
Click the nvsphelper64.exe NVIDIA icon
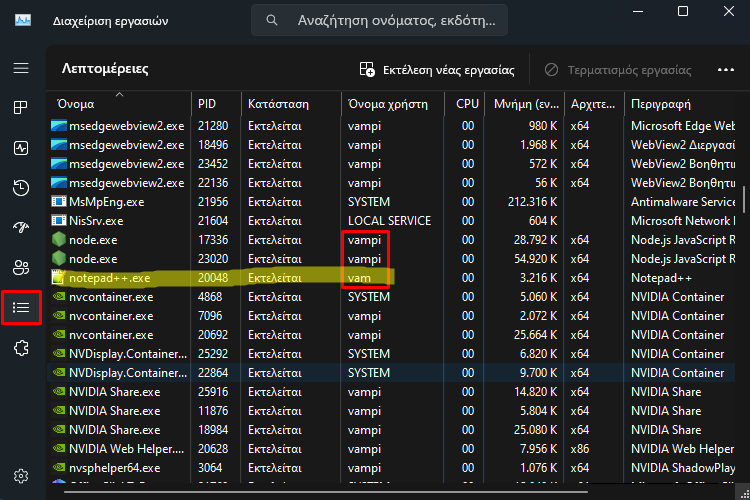point(59,467)
